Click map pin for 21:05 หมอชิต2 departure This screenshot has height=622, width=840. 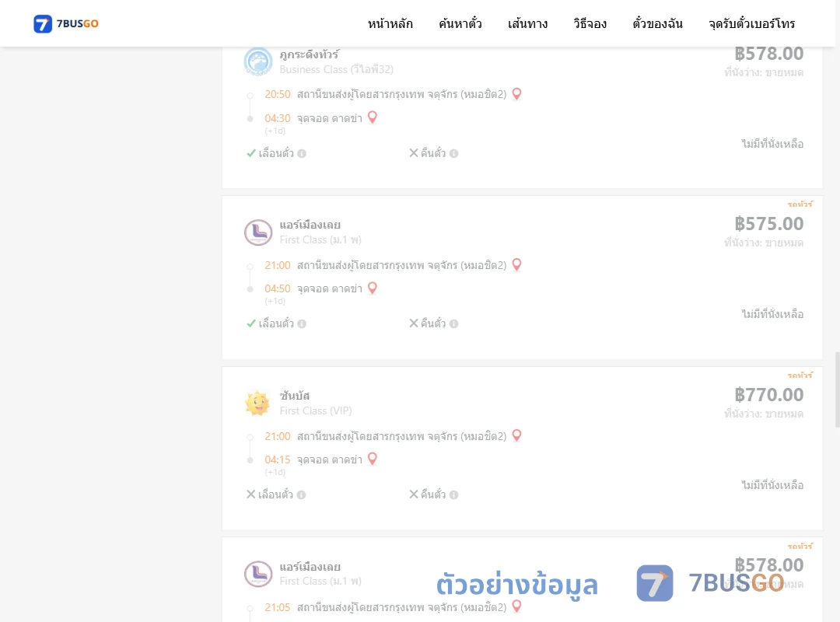point(517,606)
